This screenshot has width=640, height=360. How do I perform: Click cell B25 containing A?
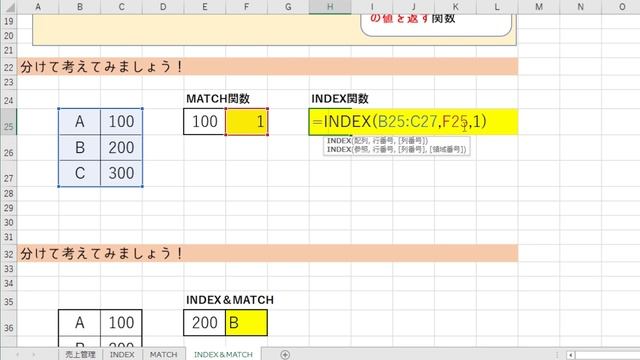pyautogui.click(x=80, y=122)
